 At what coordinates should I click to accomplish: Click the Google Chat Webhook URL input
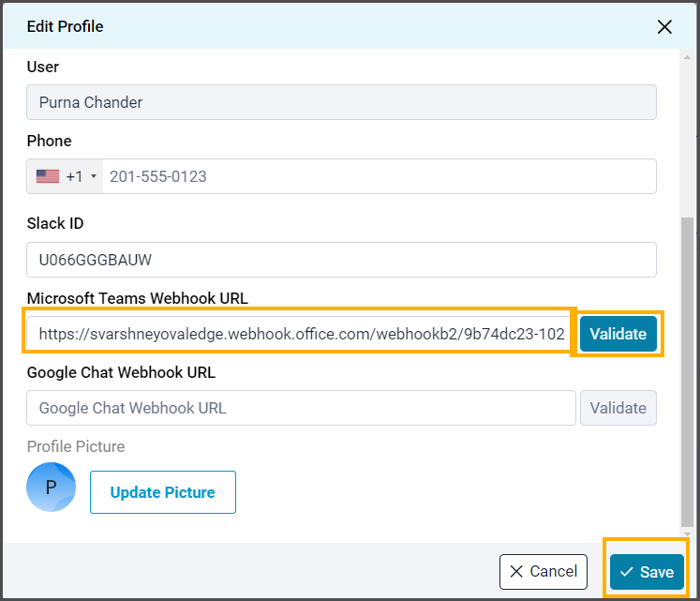[x=300, y=408]
